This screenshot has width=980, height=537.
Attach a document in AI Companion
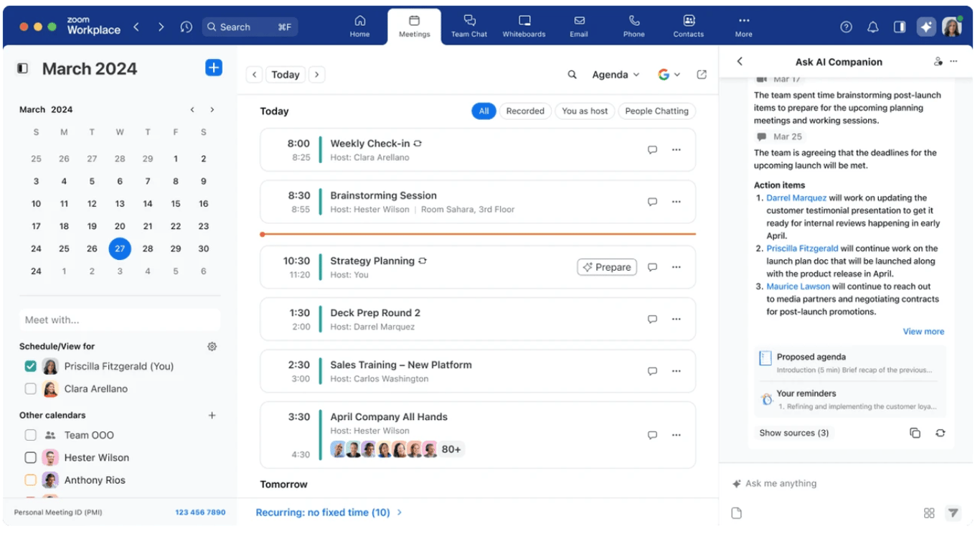[736, 513]
